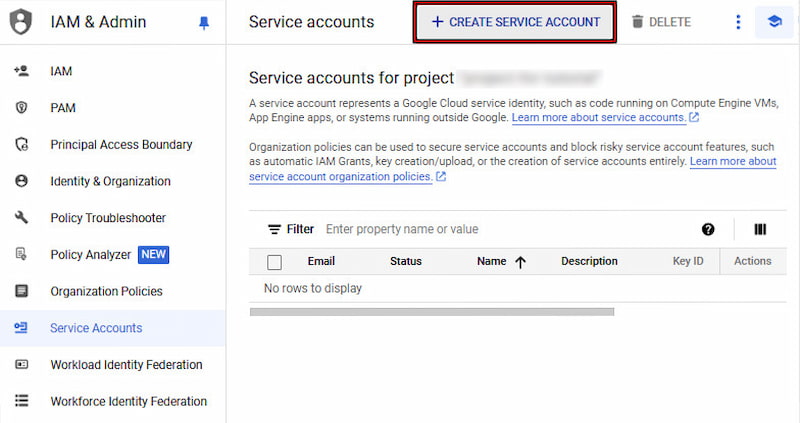
Task: Click the Principal Access Boundary icon
Action: click(21, 144)
